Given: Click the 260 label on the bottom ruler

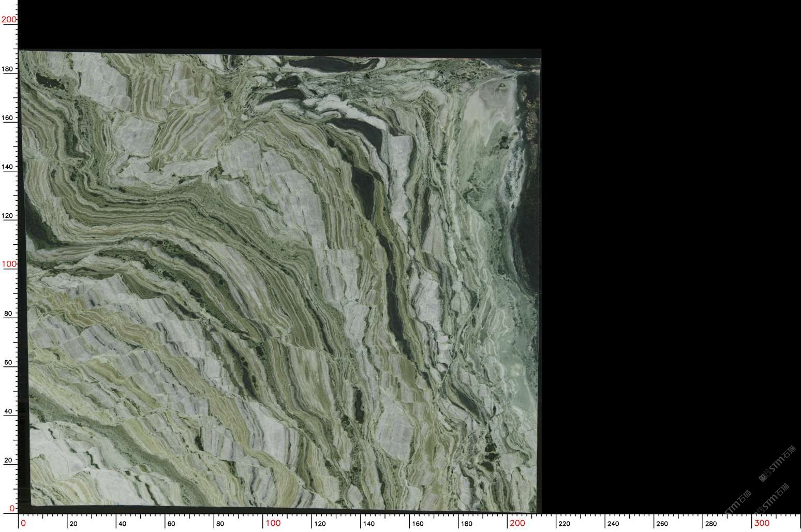Looking at the screenshot, I should pyautogui.click(x=662, y=524).
